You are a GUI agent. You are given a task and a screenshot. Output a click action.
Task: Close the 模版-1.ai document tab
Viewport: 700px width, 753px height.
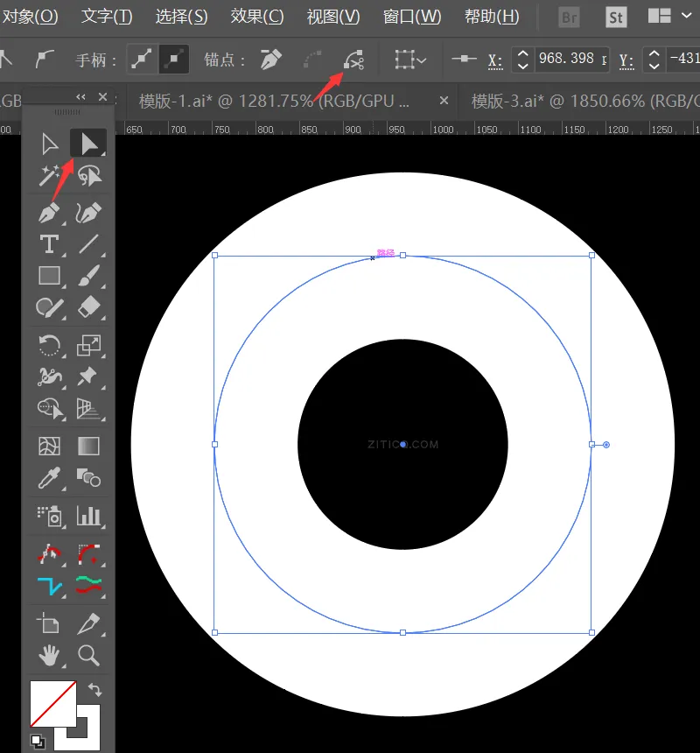pos(444,101)
